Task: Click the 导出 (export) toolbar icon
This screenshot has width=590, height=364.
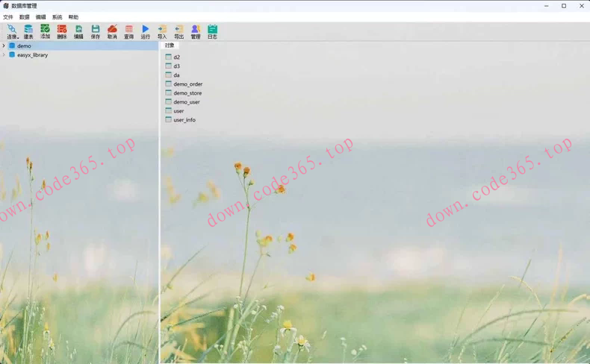Action: [179, 32]
